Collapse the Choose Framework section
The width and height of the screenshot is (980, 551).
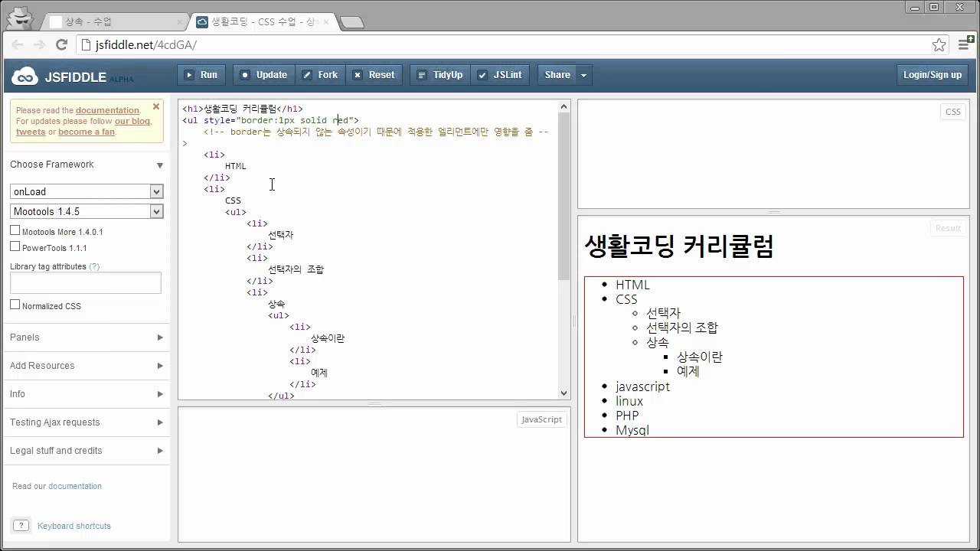[x=87, y=165]
